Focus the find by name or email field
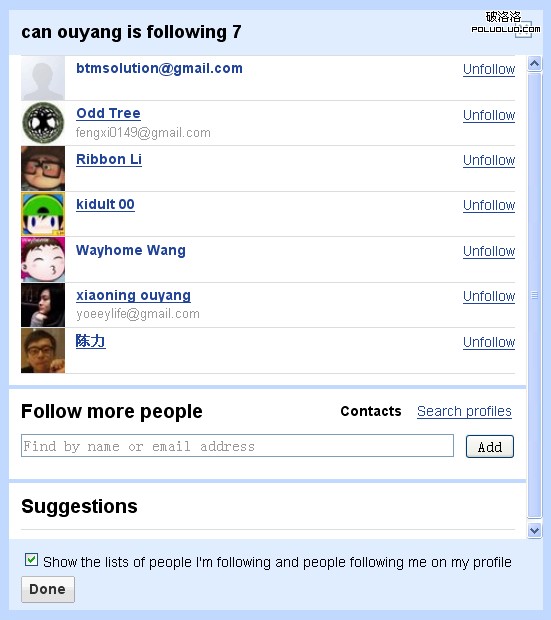The height and width of the screenshot is (620, 551). (x=237, y=446)
